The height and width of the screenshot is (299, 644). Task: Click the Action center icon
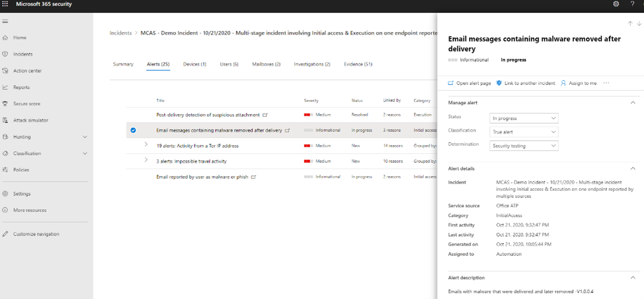click(5, 71)
